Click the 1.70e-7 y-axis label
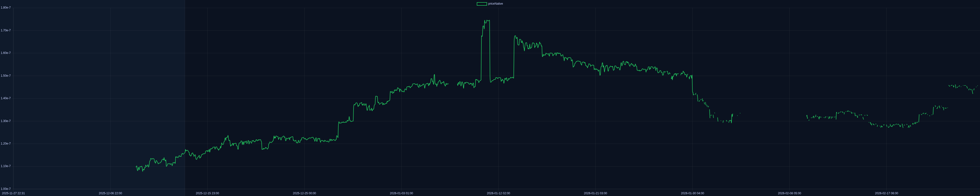This screenshot has width=980, height=196. pos(6,30)
